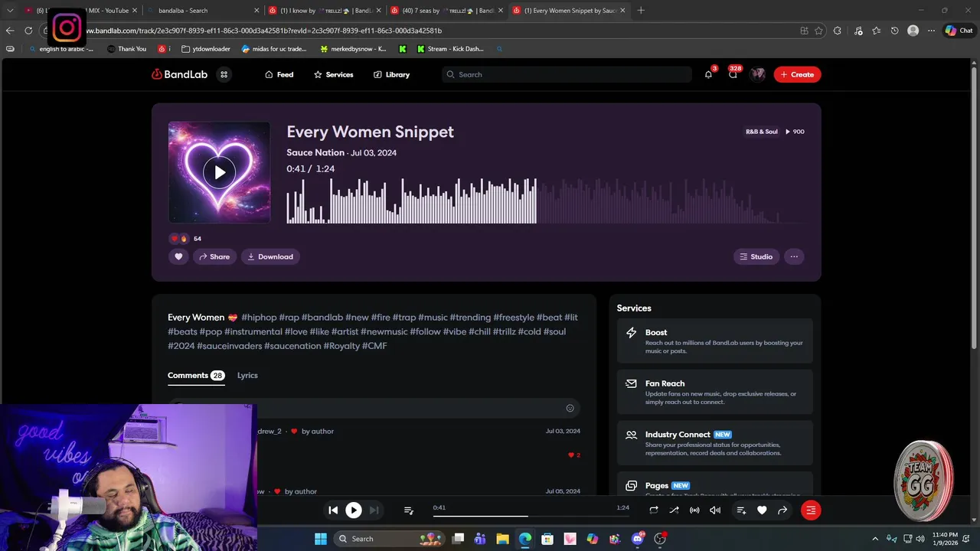
Task: Open the track's more options ellipsis
Action: 794,256
